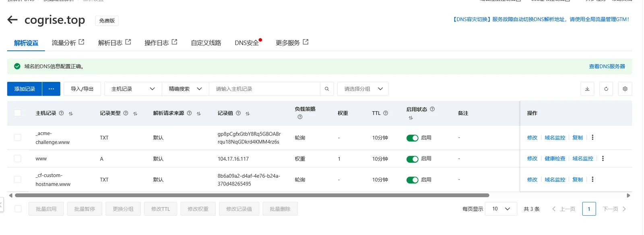Screen dimensions: 644x235
Task: Toggle the _cf-custom-hostname.www enabled switch
Action: pos(413,180)
